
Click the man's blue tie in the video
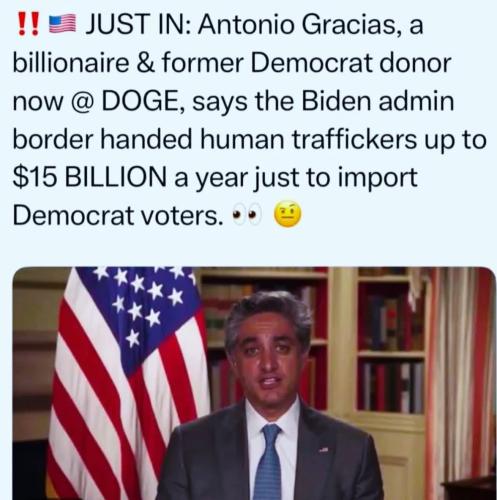[x=269, y=463]
